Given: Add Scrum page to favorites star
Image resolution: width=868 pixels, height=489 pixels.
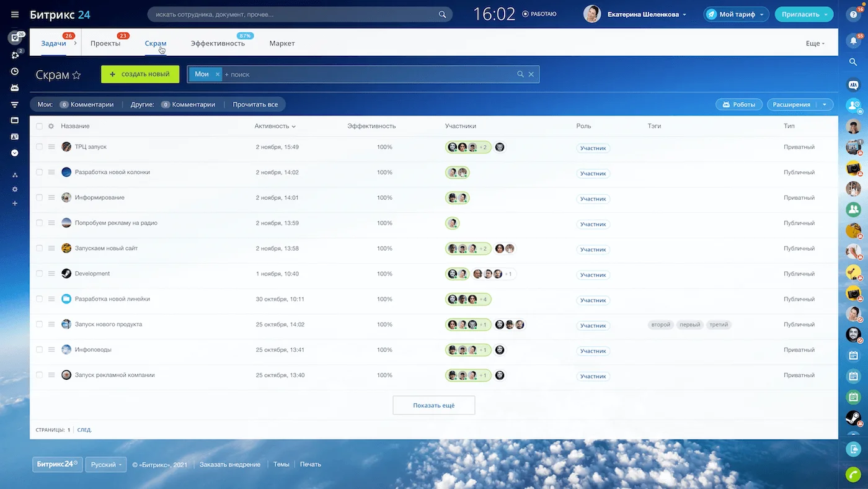Looking at the screenshot, I should click(x=77, y=75).
